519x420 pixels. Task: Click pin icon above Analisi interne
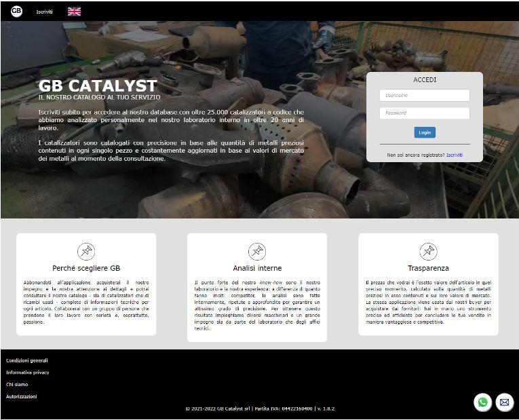pos(257,251)
